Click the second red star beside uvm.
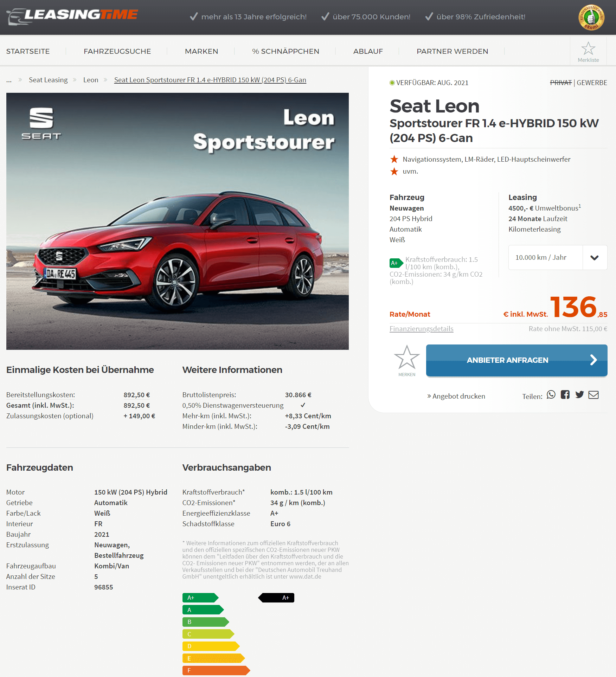This screenshot has width=616, height=677. 394,171
